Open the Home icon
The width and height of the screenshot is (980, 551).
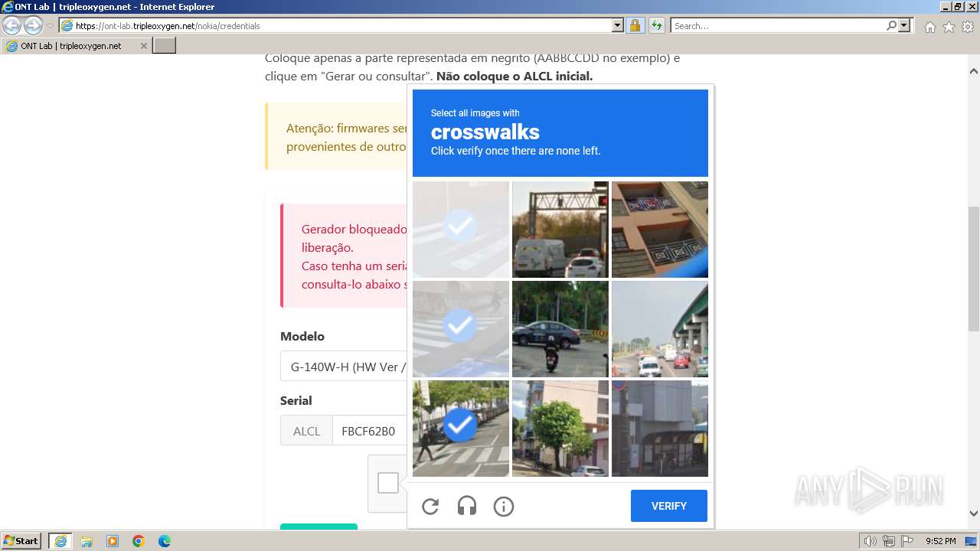pos(929,27)
